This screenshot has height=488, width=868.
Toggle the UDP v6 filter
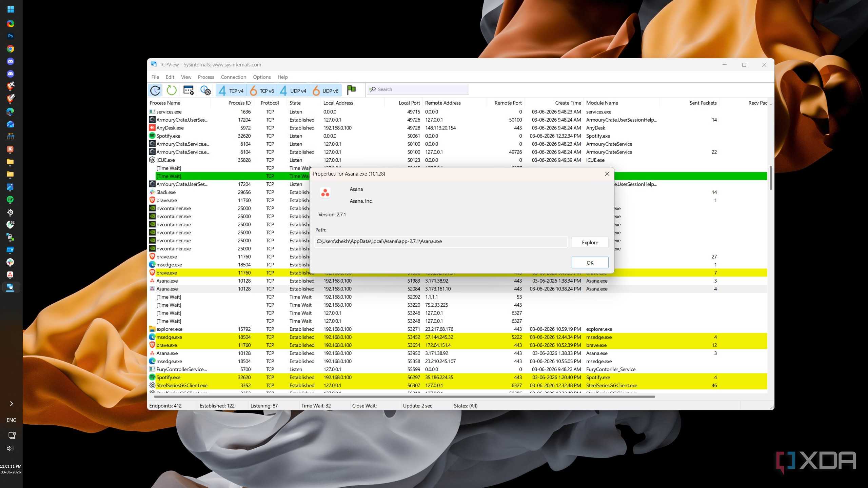pos(325,90)
